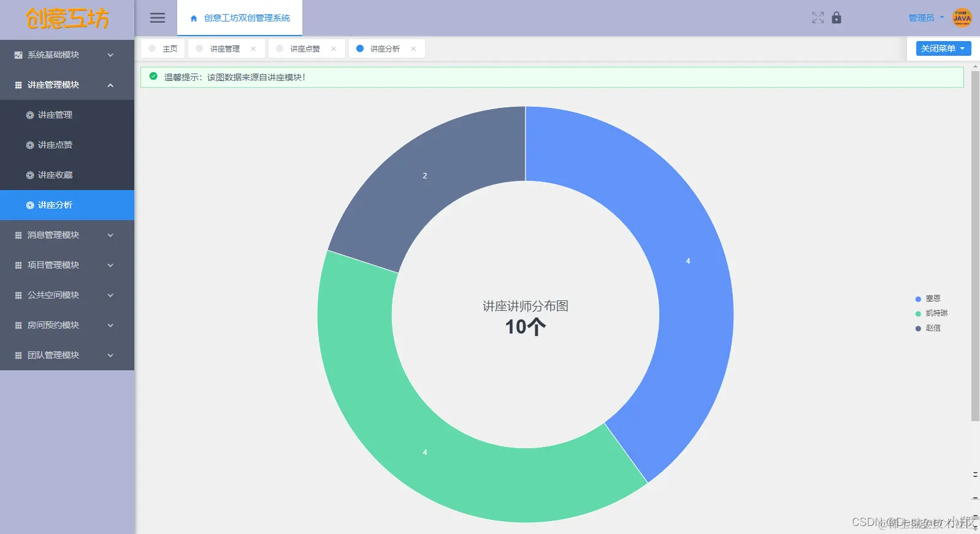Click the 讲座收藏 submenu icon
This screenshot has width=980, height=534.
[x=29, y=175]
